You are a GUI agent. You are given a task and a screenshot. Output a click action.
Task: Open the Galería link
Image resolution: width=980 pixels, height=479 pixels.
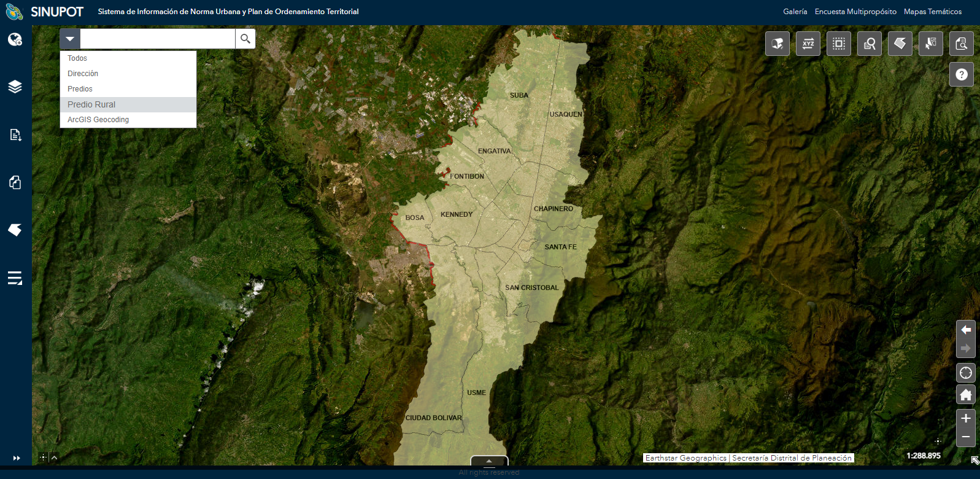pyautogui.click(x=795, y=12)
